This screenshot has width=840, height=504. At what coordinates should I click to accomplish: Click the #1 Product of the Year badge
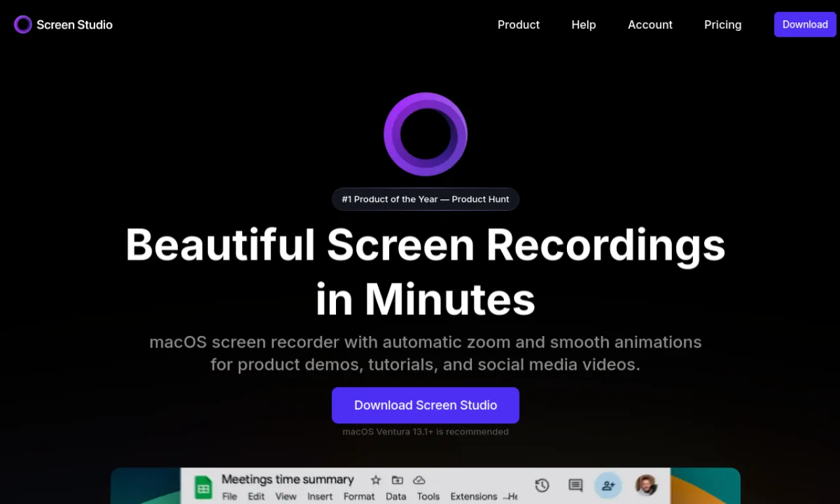425,199
